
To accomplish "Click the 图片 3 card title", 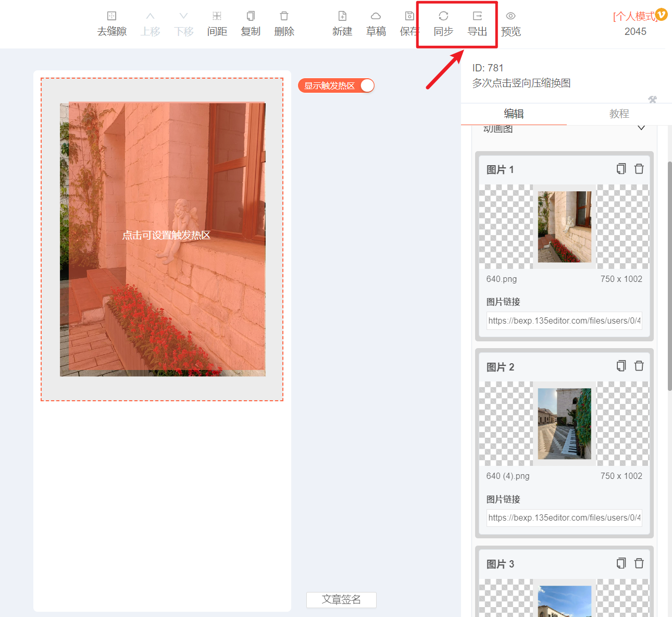I will click(x=500, y=564).
